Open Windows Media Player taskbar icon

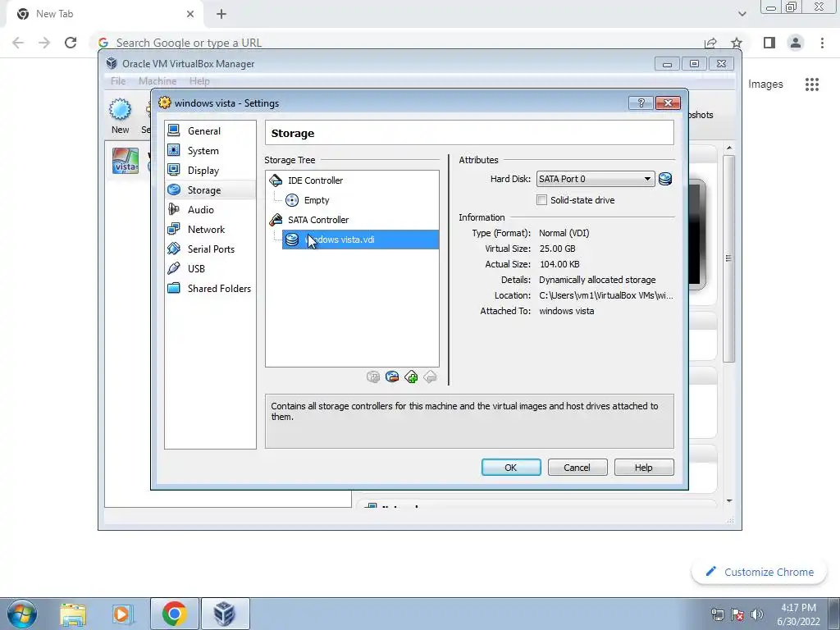click(x=122, y=614)
